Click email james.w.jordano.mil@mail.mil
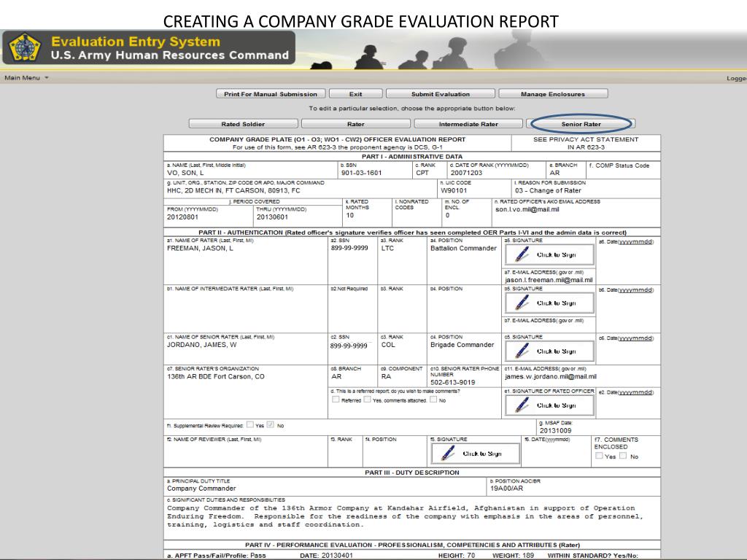The image size is (747, 560). tap(551, 377)
